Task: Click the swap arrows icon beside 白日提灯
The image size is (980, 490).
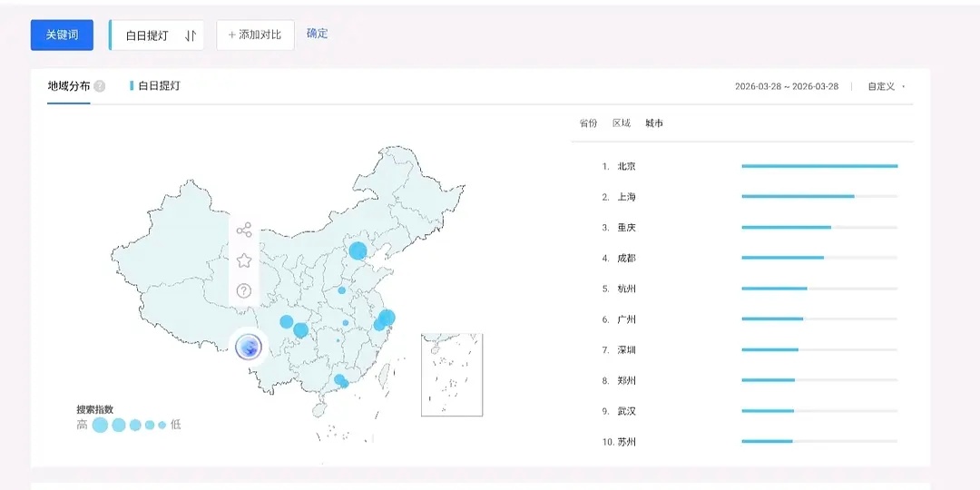Action: (x=190, y=35)
